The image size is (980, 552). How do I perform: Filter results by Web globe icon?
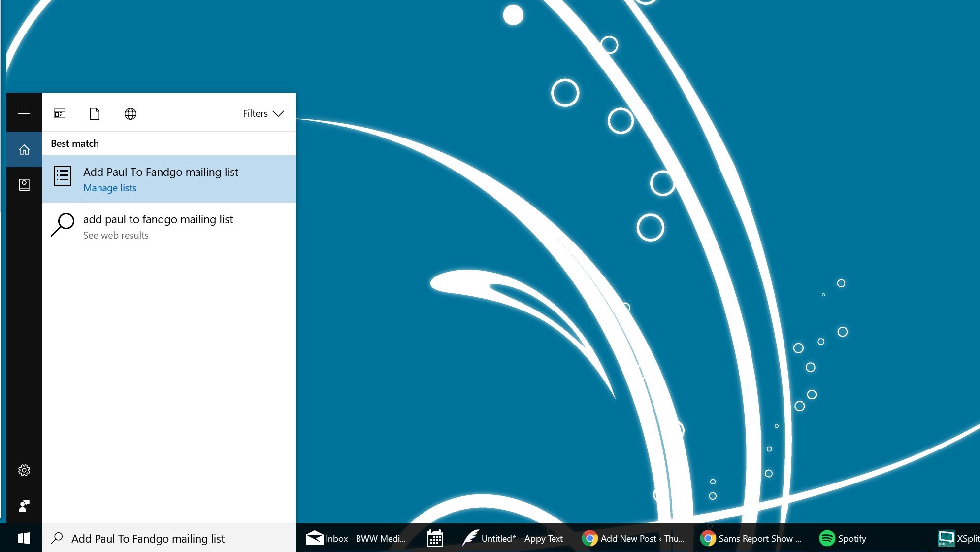(x=130, y=114)
